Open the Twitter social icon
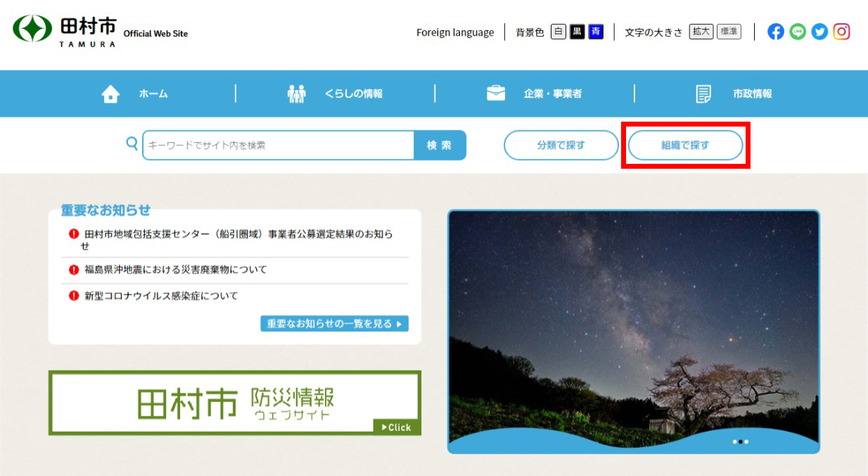Image resolution: width=868 pixels, height=476 pixels. click(819, 32)
